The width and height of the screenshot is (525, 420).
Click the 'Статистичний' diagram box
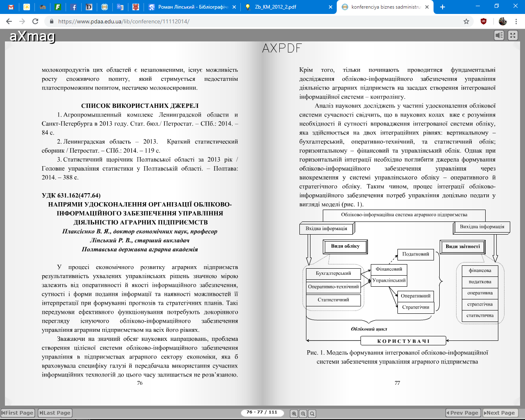333,300
